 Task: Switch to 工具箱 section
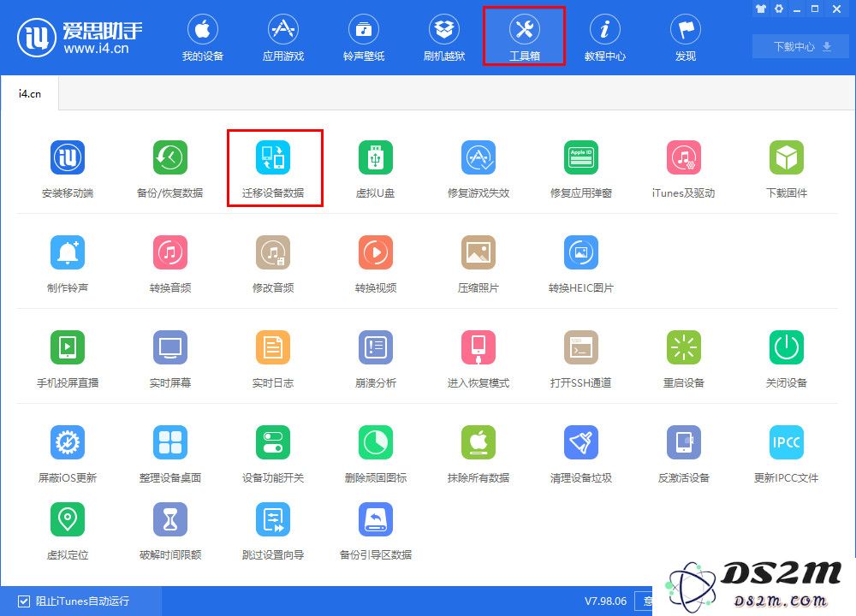click(x=524, y=37)
